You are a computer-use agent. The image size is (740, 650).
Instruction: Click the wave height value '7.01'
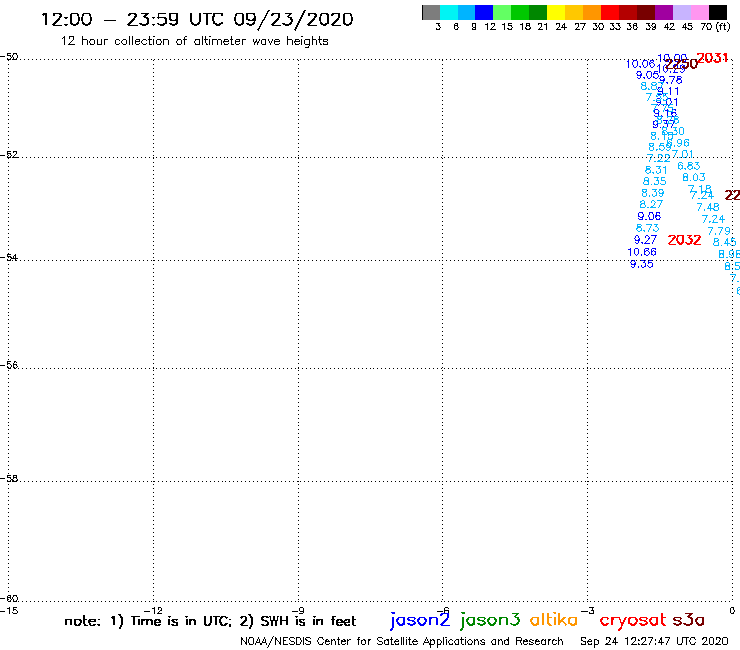click(682, 154)
